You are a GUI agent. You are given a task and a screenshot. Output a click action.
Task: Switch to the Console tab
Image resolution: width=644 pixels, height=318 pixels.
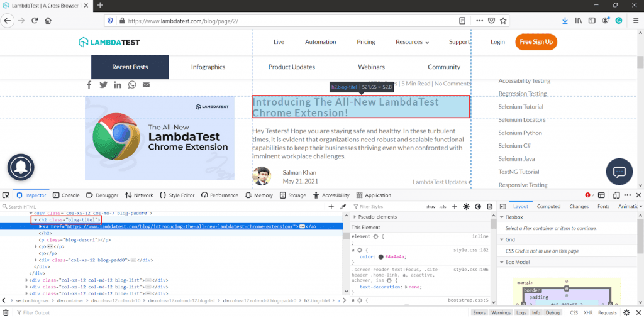[66, 195]
